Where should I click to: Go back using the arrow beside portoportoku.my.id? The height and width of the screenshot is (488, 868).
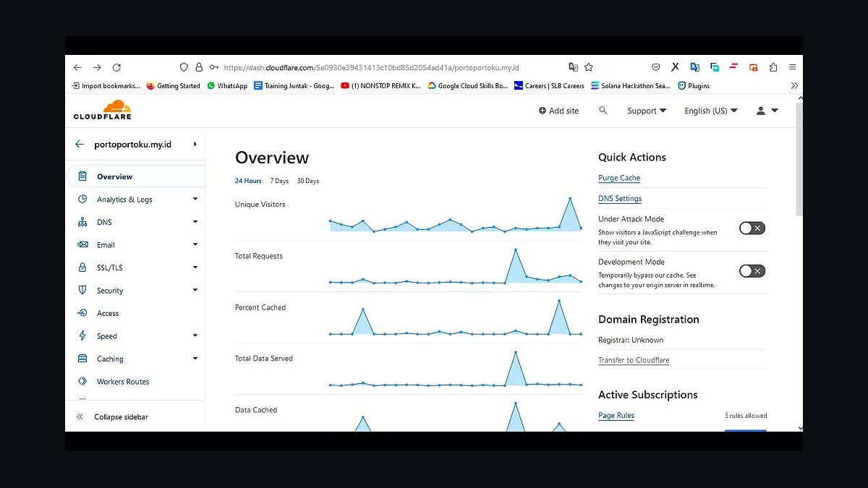(x=80, y=144)
